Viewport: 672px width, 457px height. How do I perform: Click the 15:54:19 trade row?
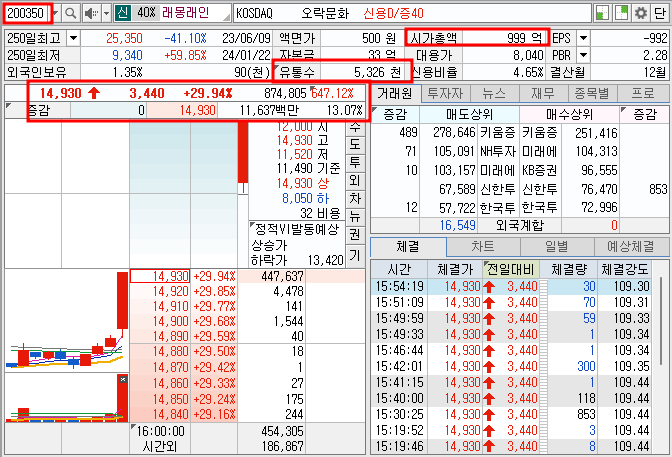[511, 286]
